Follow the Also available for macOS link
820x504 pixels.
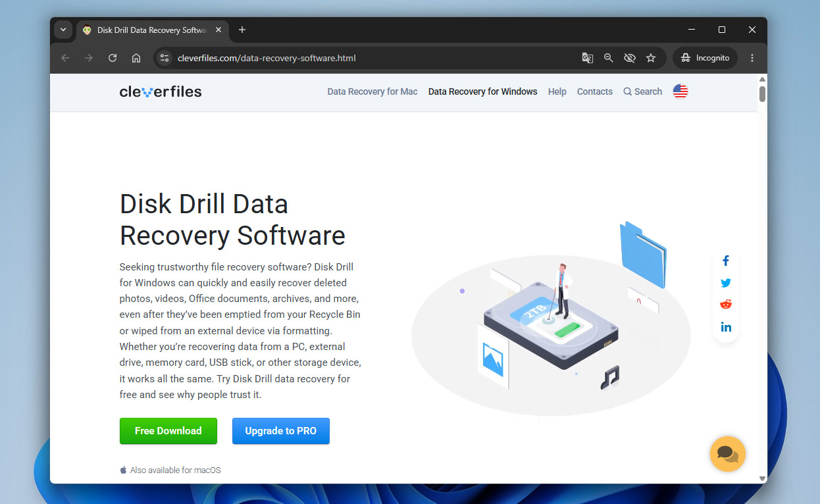click(170, 470)
